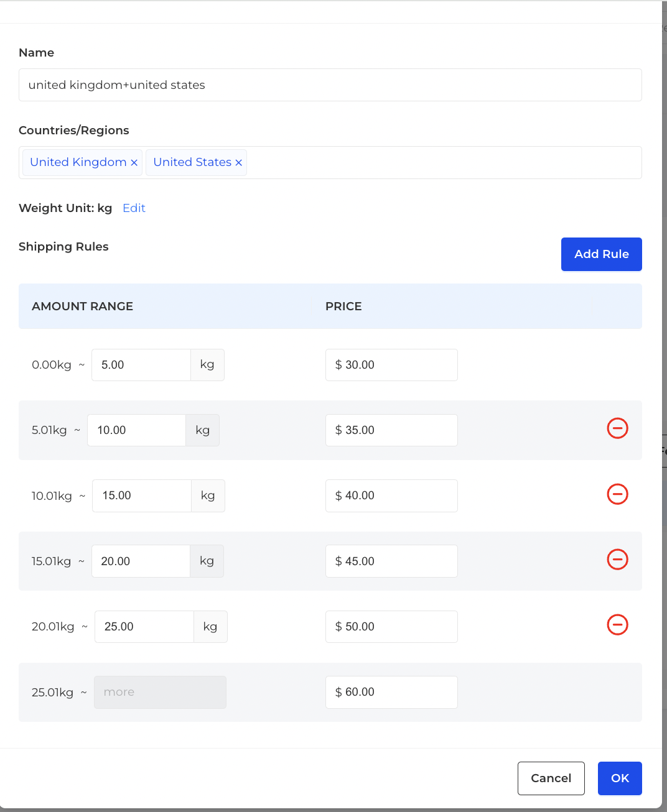Remove the 5.01kg to 10.00kg shipping rule
This screenshot has width=667, height=812.
pyautogui.click(x=617, y=428)
